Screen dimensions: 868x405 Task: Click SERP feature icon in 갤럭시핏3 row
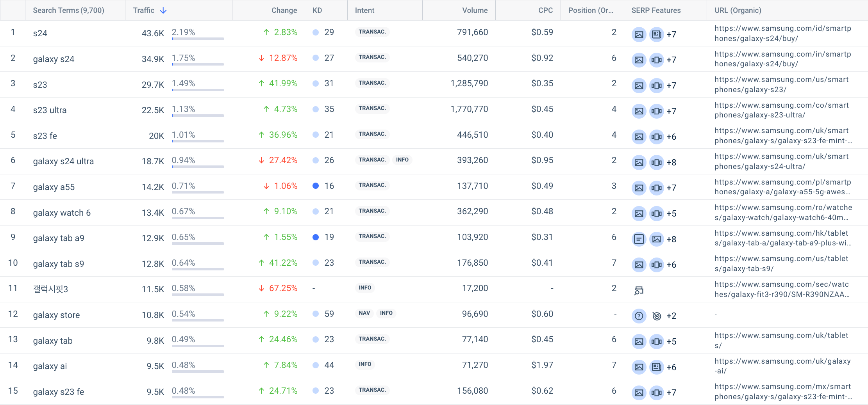639,291
